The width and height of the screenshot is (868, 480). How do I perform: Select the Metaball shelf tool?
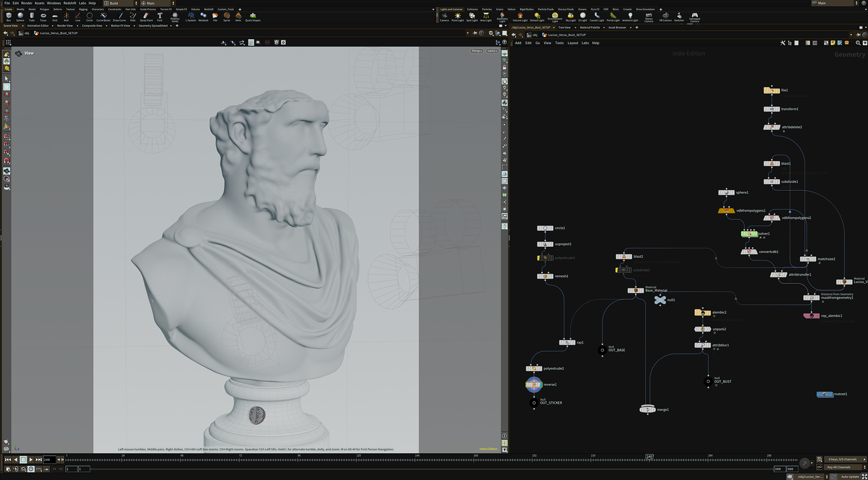203,17
